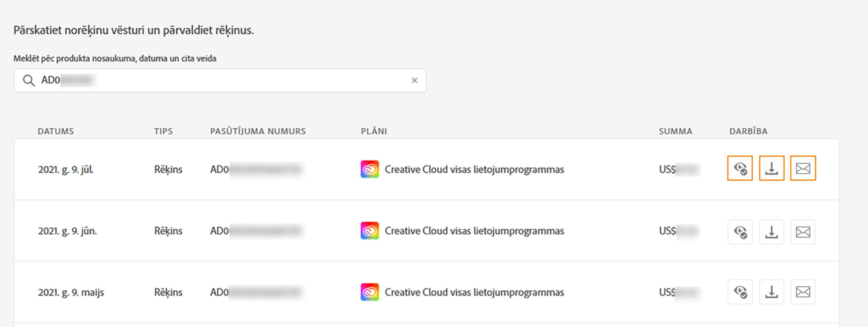This screenshot has height=327, width=868.
Task: Click the label Meklēt pēc produkta nosaukuma
Action: (115, 59)
